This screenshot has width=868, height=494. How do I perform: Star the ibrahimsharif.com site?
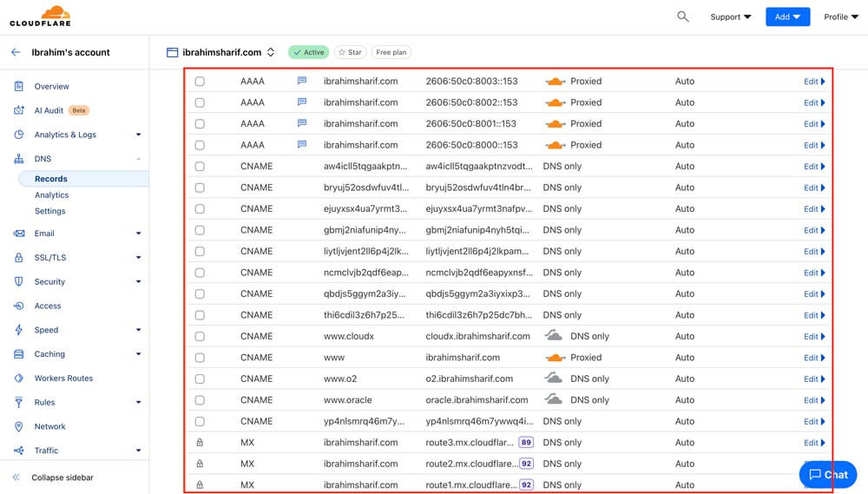pos(350,52)
